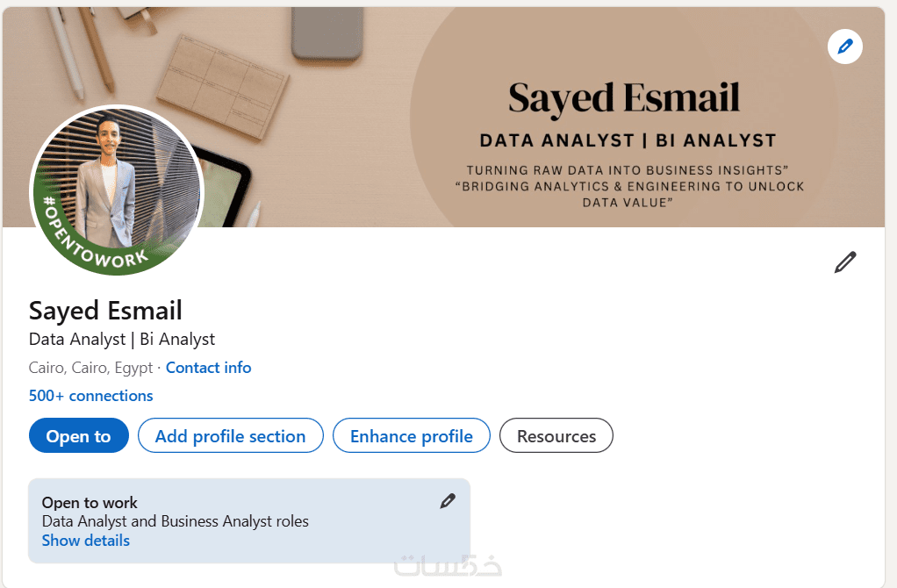The width and height of the screenshot is (897, 588).
Task: Click the Data Analyst | Bi Analyst headline
Action: (x=122, y=339)
